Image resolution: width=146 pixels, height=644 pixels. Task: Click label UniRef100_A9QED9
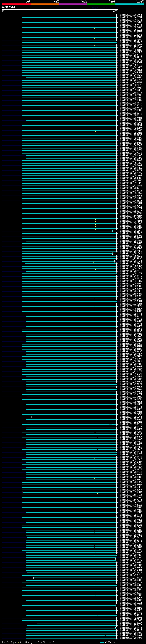[131, 100]
